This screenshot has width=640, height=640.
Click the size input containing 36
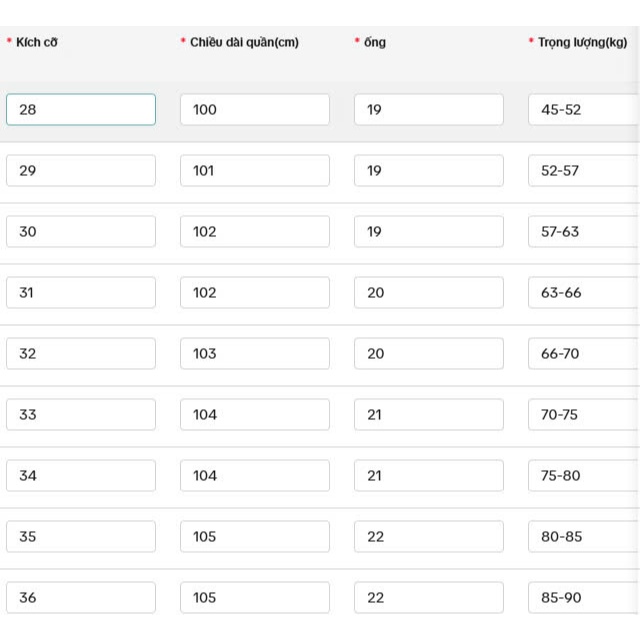(80, 597)
